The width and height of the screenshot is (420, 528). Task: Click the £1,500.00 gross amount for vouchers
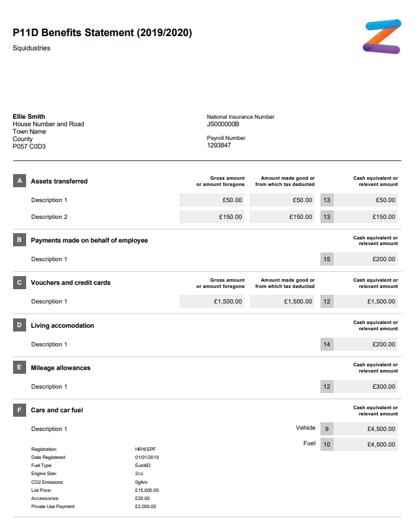212,302
